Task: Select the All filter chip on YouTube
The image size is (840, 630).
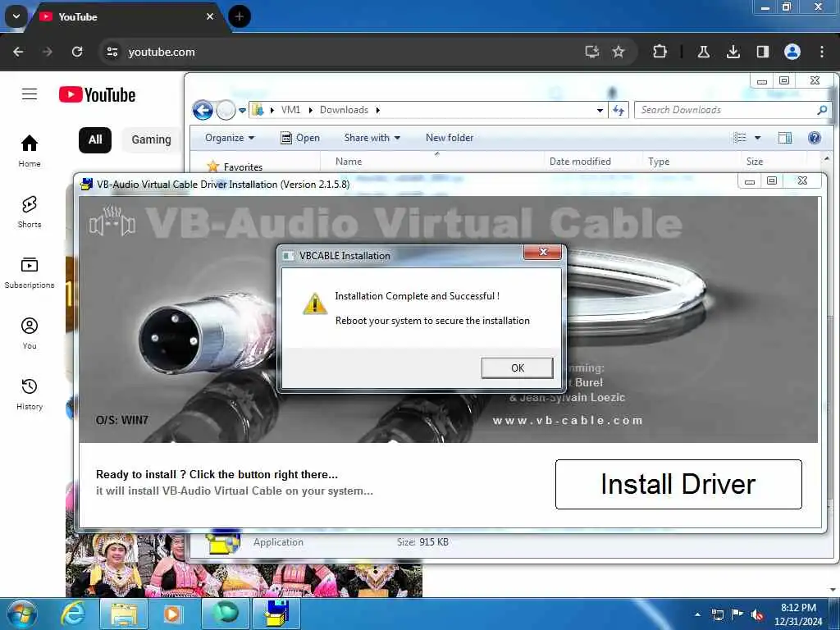Action: click(95, 139)
